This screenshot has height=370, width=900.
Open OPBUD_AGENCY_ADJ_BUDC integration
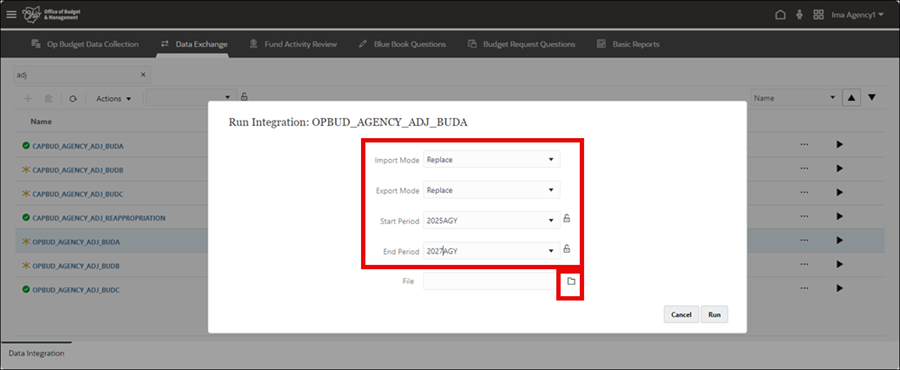click(76, 290)
